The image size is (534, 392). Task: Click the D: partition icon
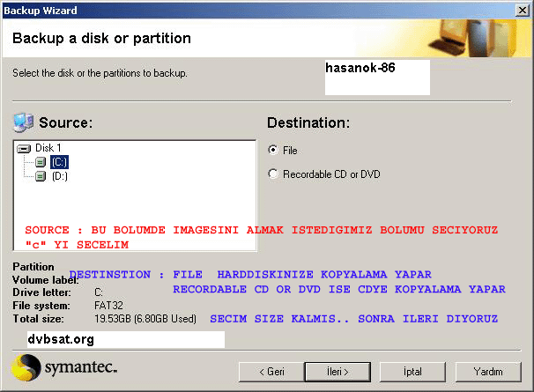[41, 176]
